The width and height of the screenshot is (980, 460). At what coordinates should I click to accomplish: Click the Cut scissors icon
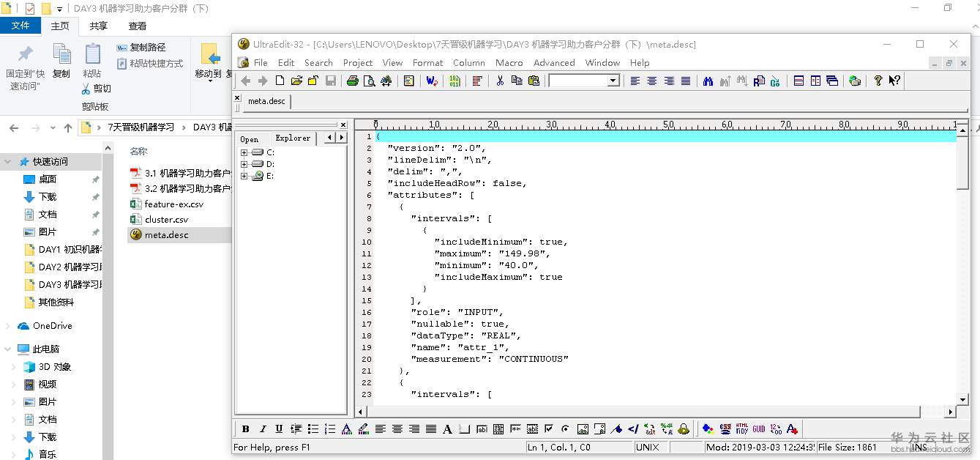coord(500,81)
